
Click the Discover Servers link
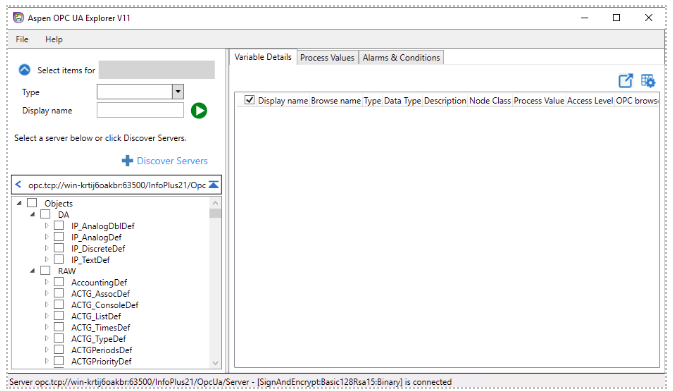coord(172,161)
